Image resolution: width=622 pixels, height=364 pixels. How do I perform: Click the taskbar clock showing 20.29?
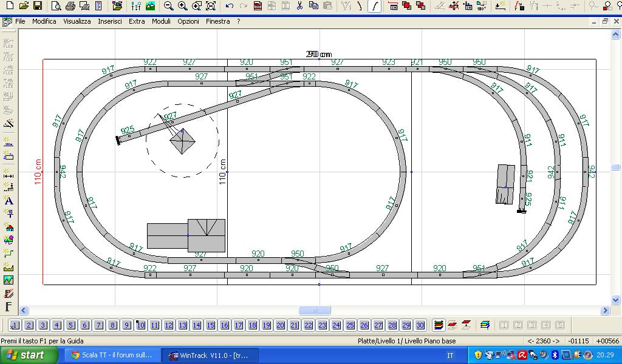click(605, 355)
